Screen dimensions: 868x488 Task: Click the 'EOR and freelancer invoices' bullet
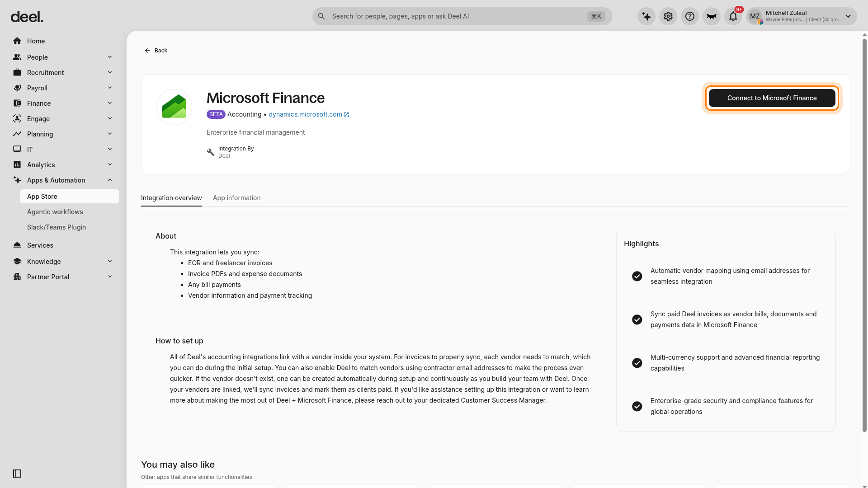click(230, 263)
